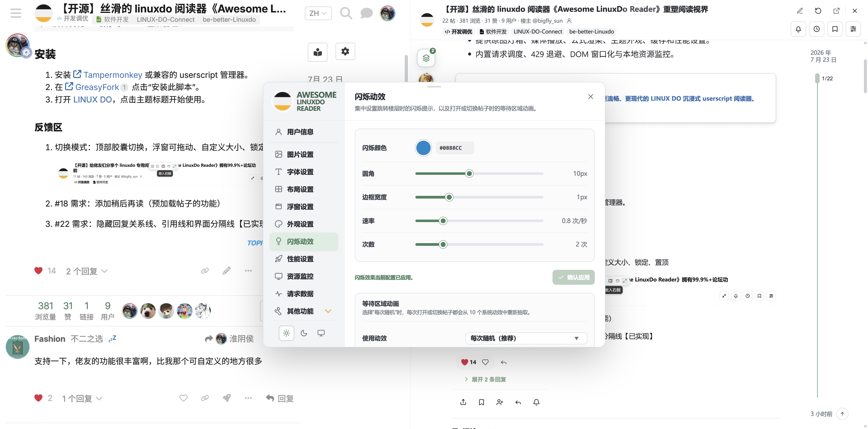868x429 pixels.
Task: Toggle the red heart with 2 likes on Fashion's reply
Action: 38,398
